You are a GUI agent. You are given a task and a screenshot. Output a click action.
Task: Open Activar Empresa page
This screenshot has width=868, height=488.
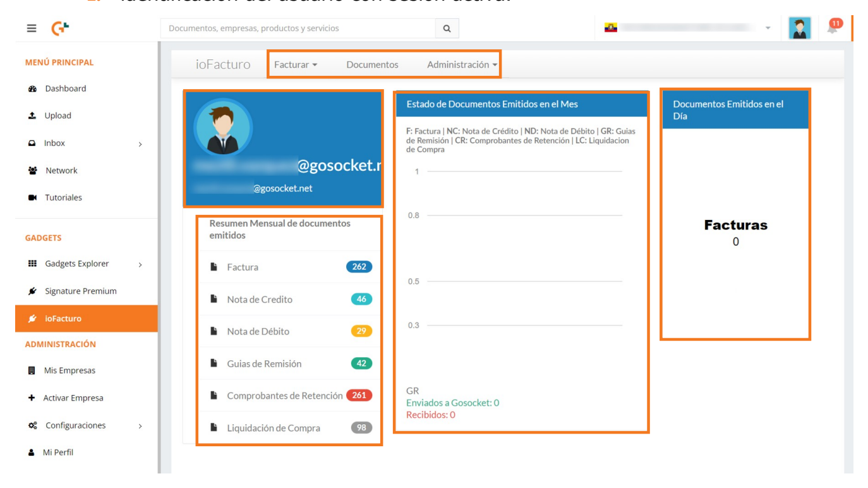(73, 398)
